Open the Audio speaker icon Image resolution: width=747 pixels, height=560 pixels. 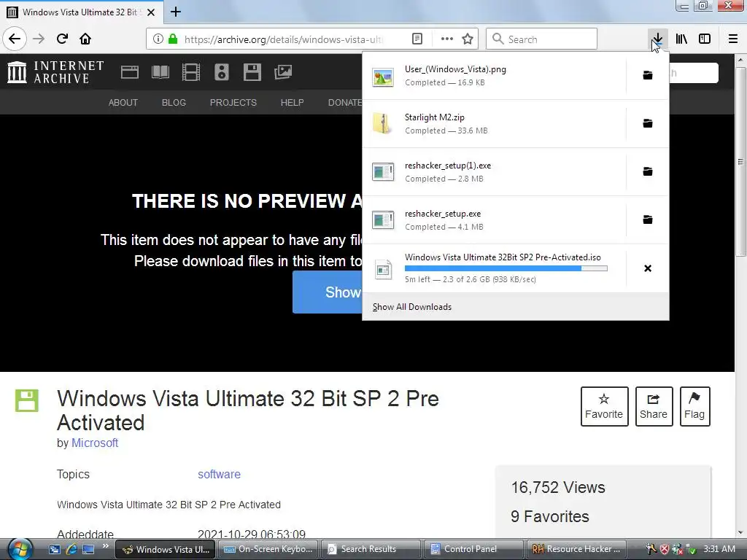point(222,72)
